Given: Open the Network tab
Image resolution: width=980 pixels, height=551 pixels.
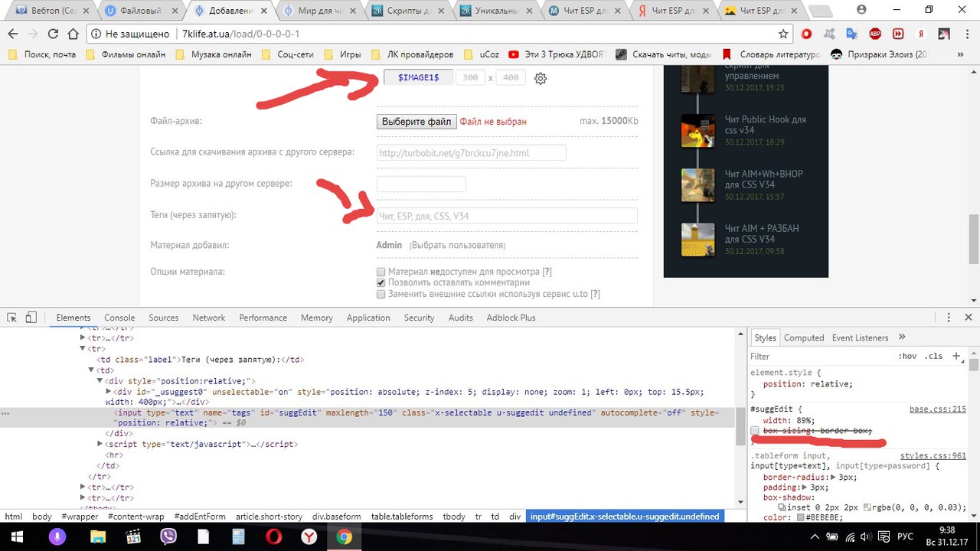Looking at the screenshot, I should [209, 318].
